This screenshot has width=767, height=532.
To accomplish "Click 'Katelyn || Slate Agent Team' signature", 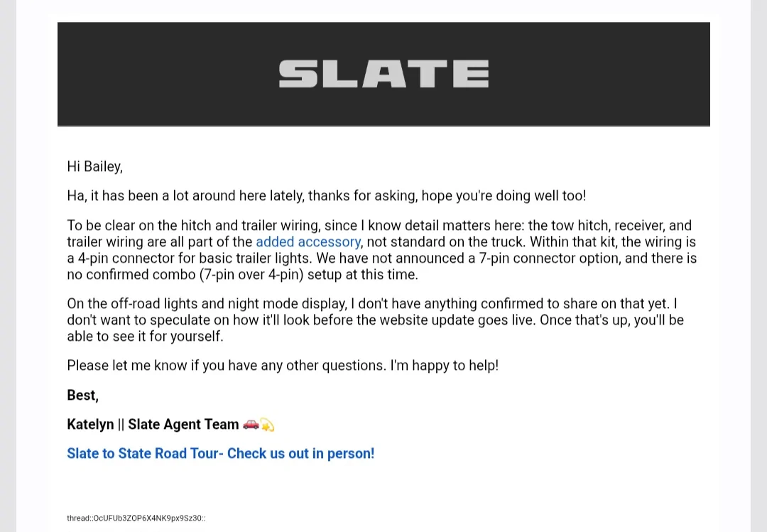I will [x=153, y=424].
